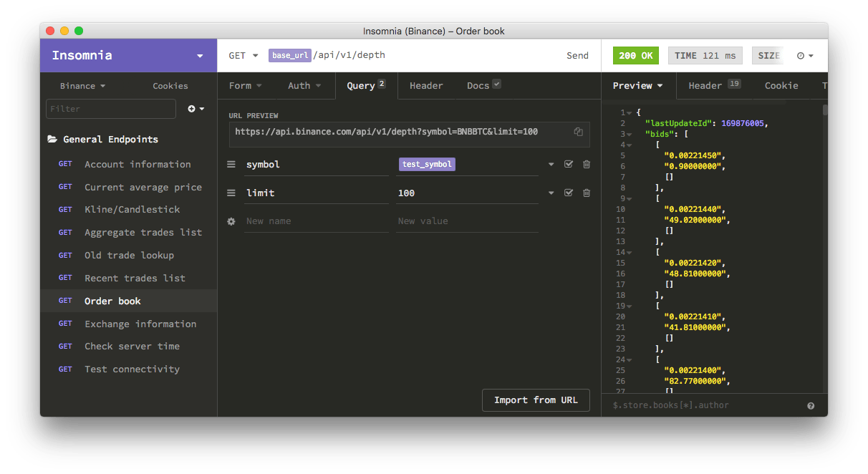Image resolution: width=868 pixels, height=474 pixels.
Task: Open the Preview mode dropdown
Action: 638,85
